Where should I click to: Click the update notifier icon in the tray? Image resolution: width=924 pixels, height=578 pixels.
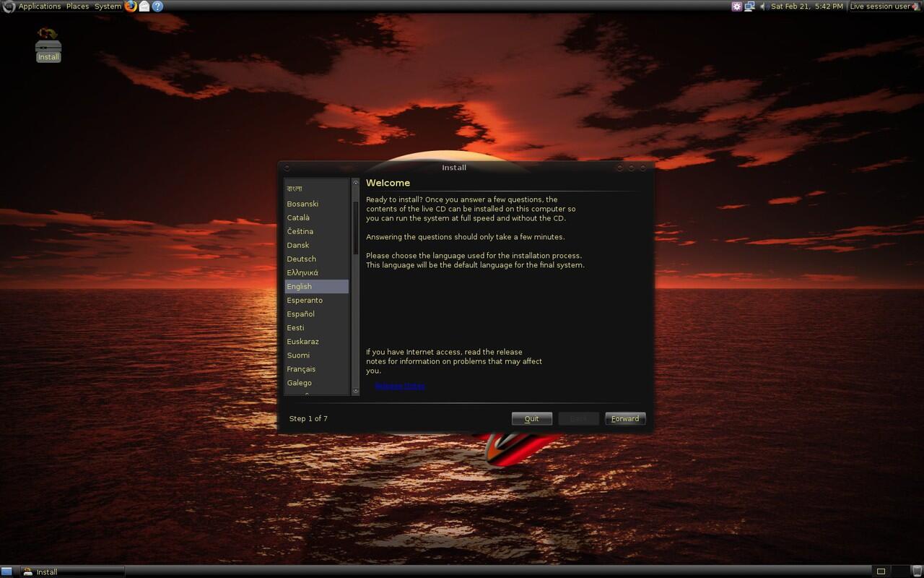click(x=736, y=6)
